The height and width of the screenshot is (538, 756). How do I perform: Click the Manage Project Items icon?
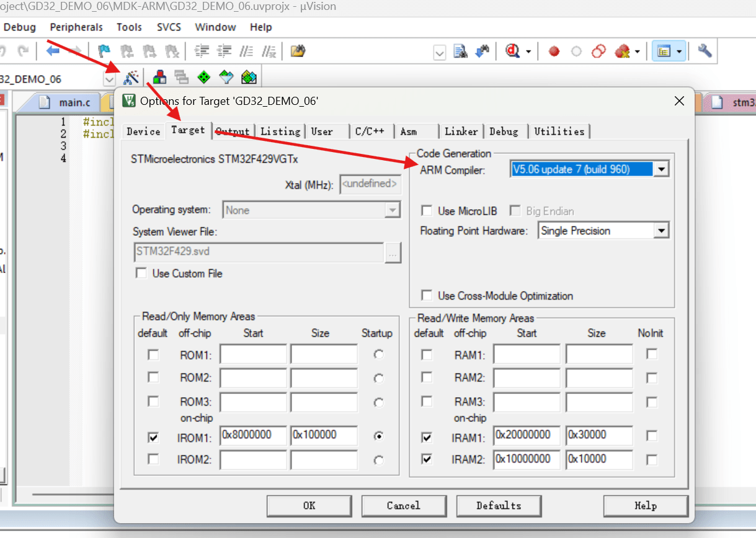[x=160, y=77]
